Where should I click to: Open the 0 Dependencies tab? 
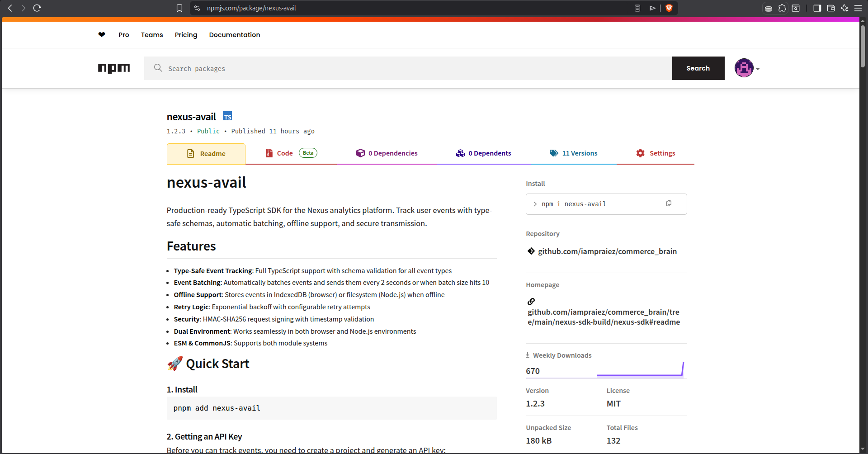tap(387, 153)
